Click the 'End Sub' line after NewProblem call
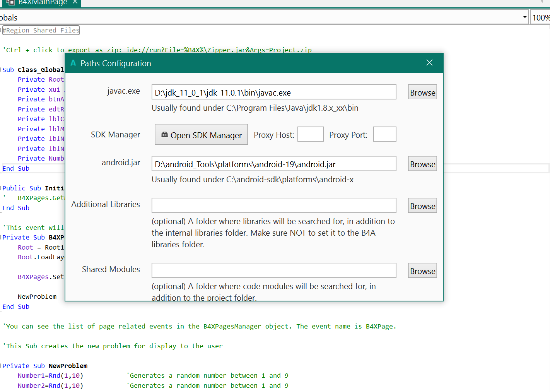This screenshot has height=392, width=550. [16, 306]
